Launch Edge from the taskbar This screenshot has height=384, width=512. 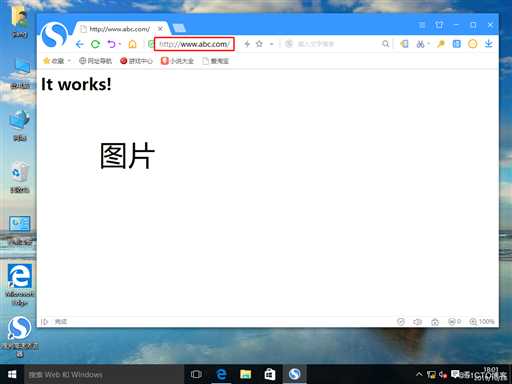pos(221,374)
